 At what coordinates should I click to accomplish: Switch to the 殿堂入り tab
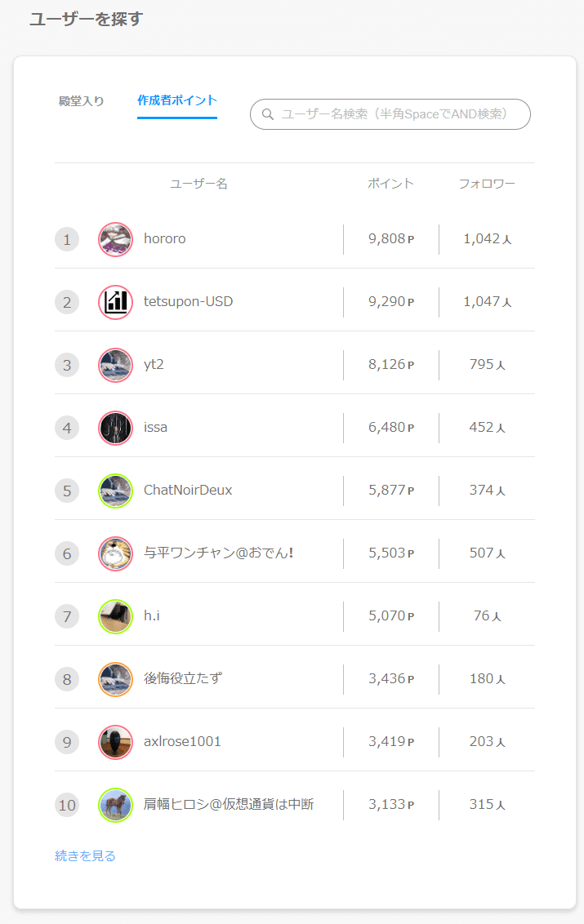[x=82, y=101]
